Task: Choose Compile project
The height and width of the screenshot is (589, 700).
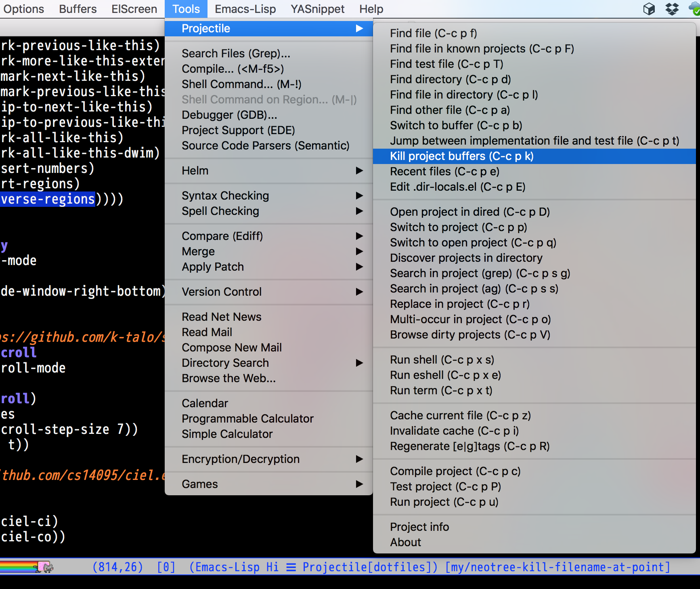Action: point(534,471)
